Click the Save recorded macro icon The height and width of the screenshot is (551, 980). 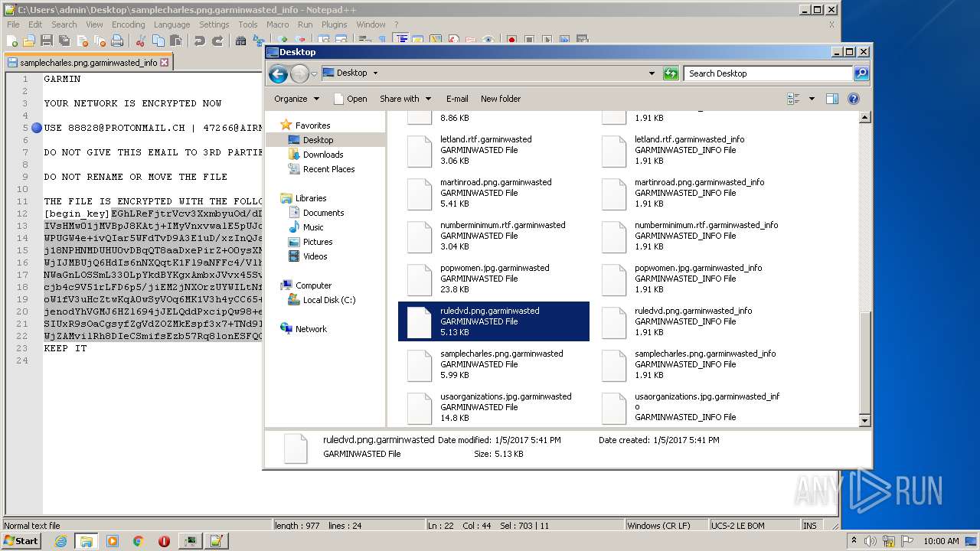(581, 41)
